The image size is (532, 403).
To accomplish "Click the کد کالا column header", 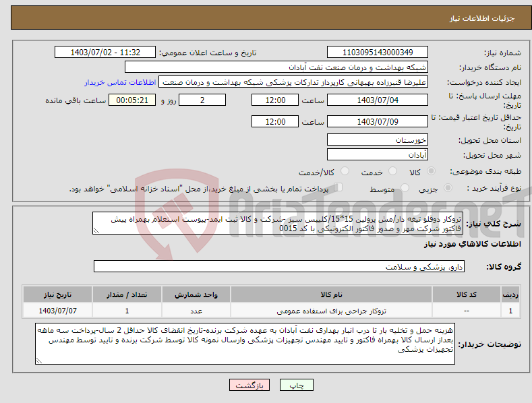I will coord(467,294).
